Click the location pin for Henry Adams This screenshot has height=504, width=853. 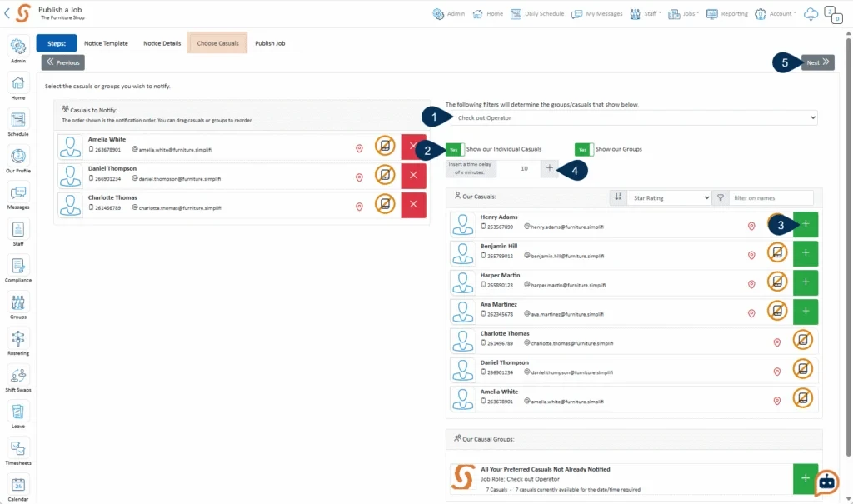tap(751, 226)
